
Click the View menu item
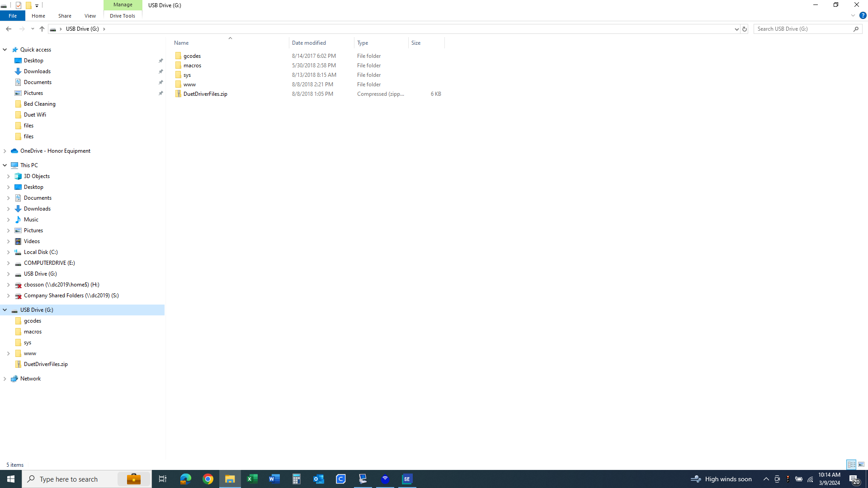(90, 16)
